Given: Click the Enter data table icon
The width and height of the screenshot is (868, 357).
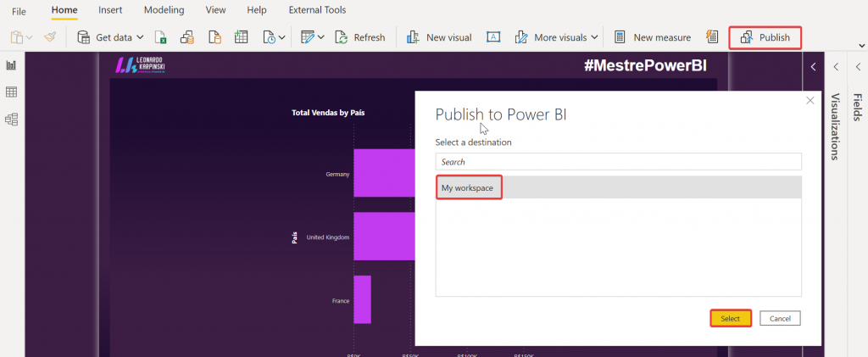Looking at the screenshot, I should click(x=242, y=37).
